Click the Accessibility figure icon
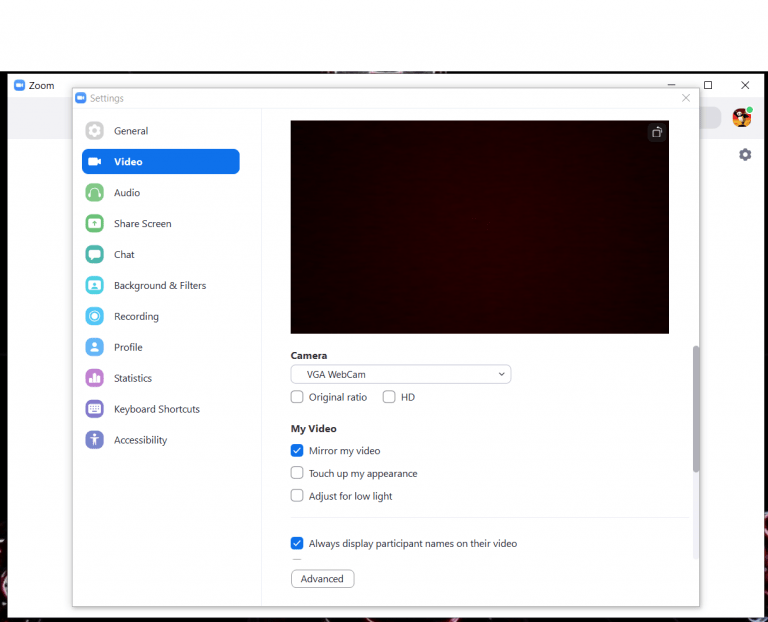The width and height of the screenshot is (768, 622). pyautogui.click(x=94, y=439)
